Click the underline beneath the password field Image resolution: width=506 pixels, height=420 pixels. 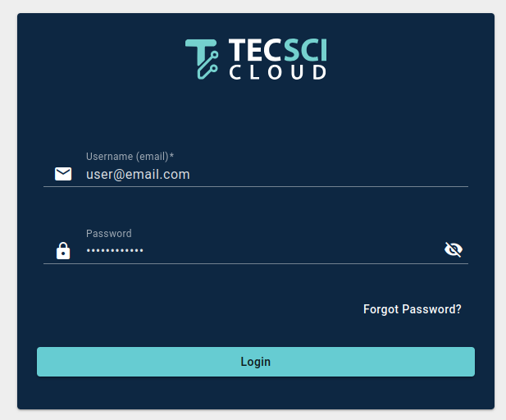(x=256, y=264)
